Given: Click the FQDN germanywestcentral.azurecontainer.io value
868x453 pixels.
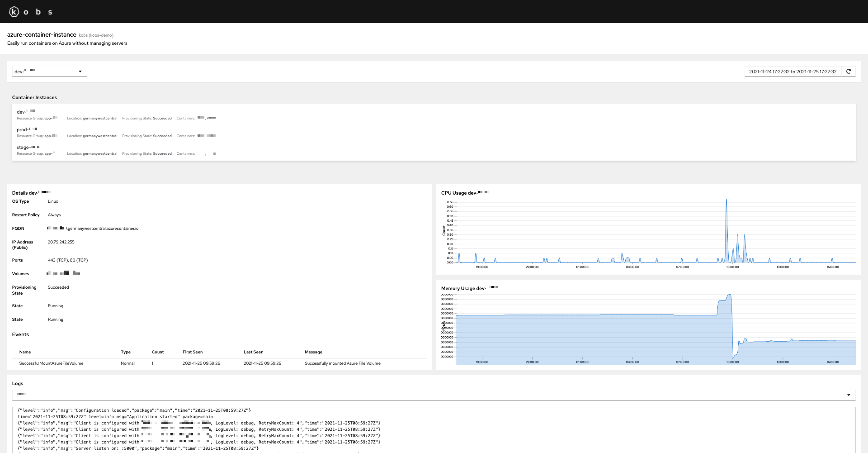Looking at the screenshot, I should 93,229.
